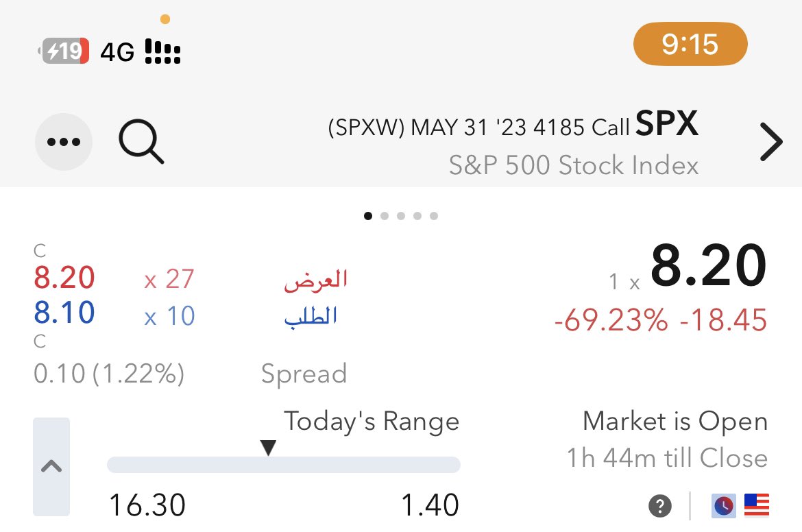Tap the last price 8.20 display
Screen dimensions: 802x532
click(708, 266)
